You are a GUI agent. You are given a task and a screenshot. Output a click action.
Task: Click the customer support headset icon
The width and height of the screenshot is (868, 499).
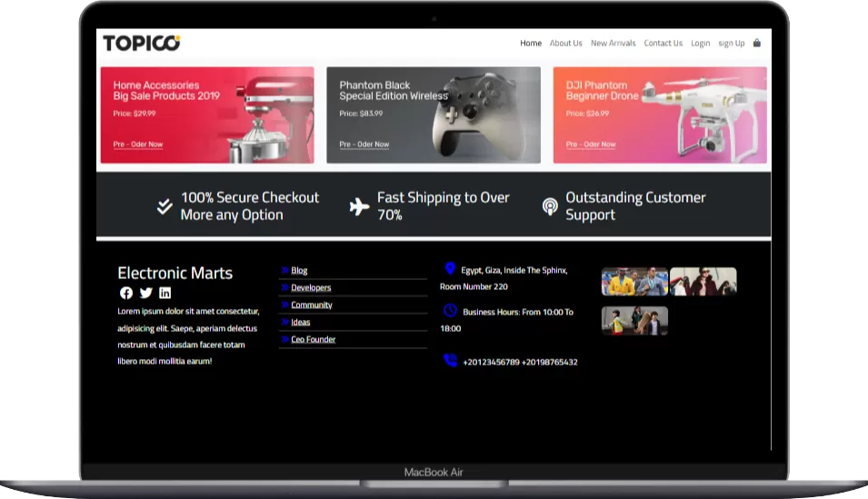(550, 206)
